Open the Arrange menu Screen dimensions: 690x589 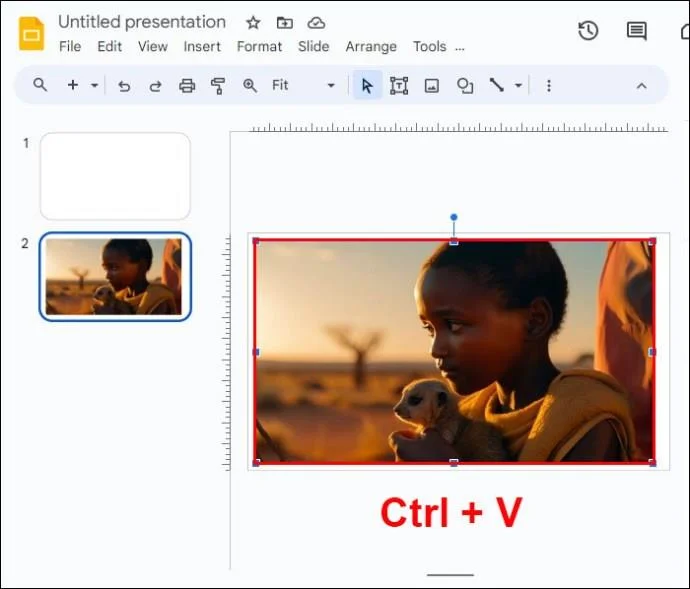click(x=371, y=47)
